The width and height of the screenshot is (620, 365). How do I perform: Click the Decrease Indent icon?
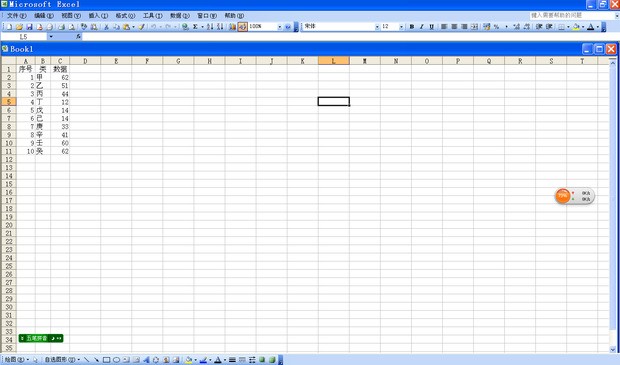click(x=539, y=26)
